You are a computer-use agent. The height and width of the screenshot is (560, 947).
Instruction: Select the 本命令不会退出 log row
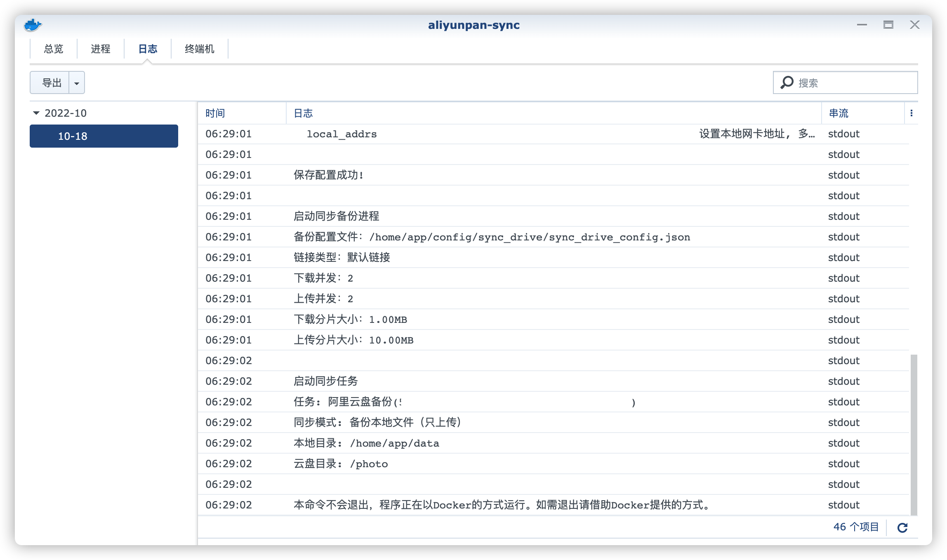coord(554,505)
